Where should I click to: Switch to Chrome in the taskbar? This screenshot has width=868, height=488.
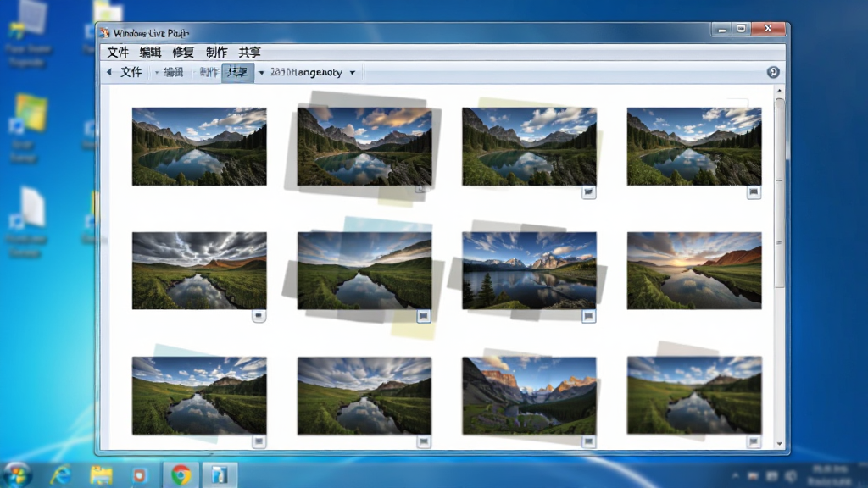point(181,474)
